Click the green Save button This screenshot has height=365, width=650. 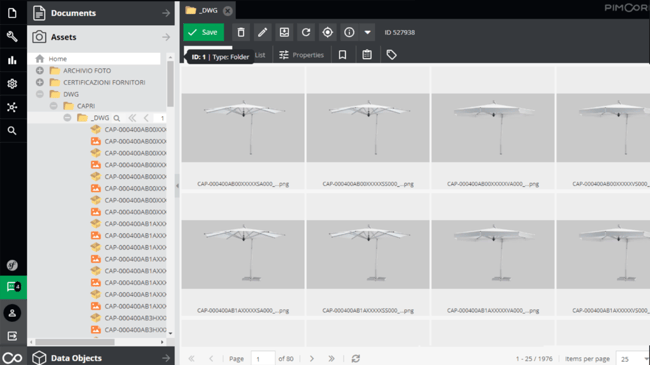pos(204,32)
